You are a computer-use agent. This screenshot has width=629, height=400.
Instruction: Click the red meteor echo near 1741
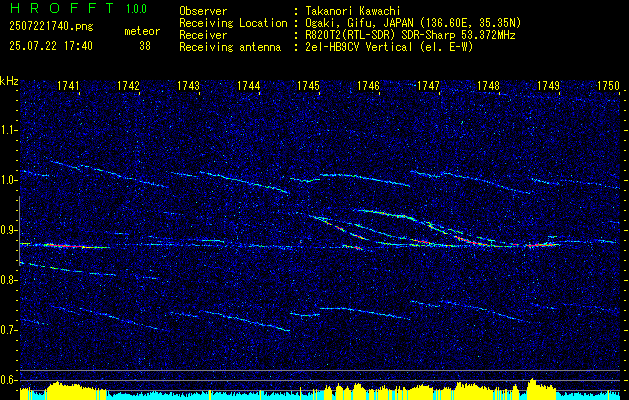pos(64,246)
